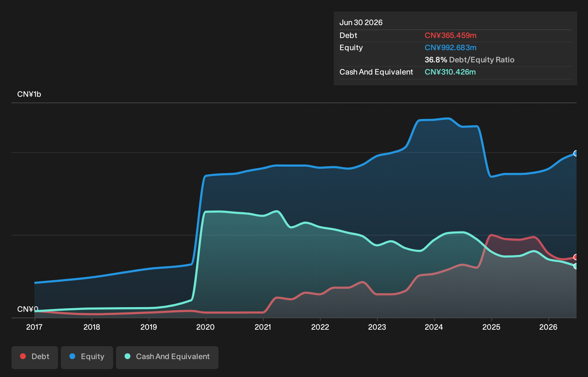Click the CN¥992.683m equity value

click(450, 48)
